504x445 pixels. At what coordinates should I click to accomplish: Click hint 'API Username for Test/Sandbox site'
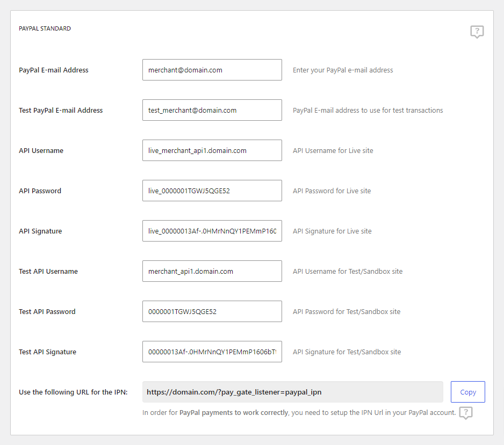tap(348, 271)
